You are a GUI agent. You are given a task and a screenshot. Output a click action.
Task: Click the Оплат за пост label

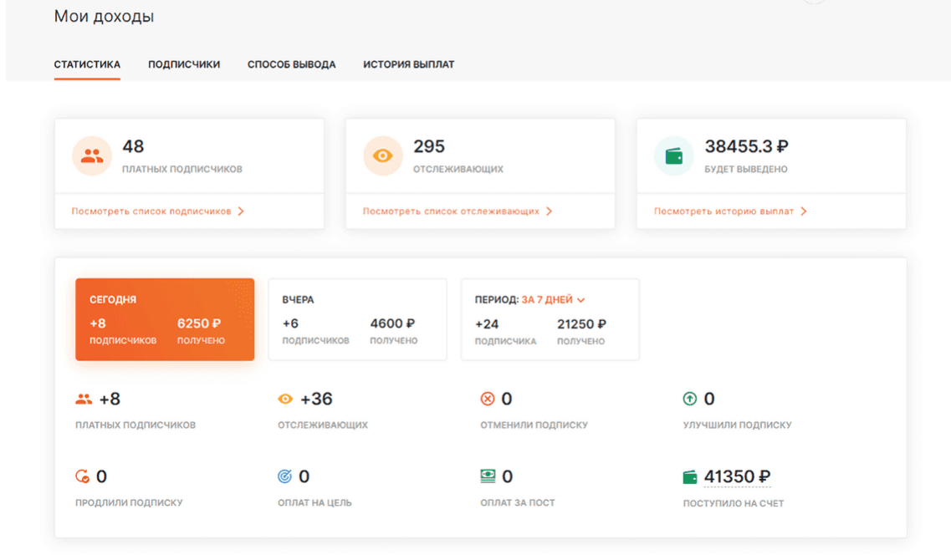point(518,502)
